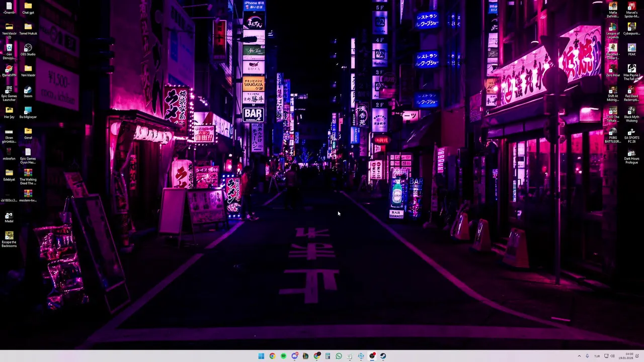Launch the PEAK game shortcut
The height and width of the screenshot is (362, 644).
632,50
